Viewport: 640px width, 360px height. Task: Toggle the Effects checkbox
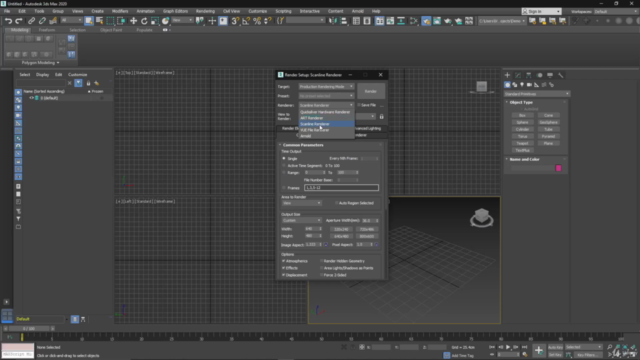[x=284, y=268]
